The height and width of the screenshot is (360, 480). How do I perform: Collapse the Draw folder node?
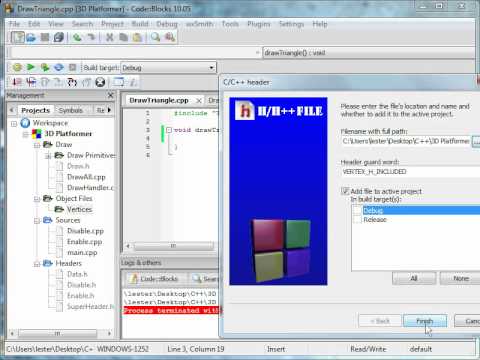pos(37,145)
